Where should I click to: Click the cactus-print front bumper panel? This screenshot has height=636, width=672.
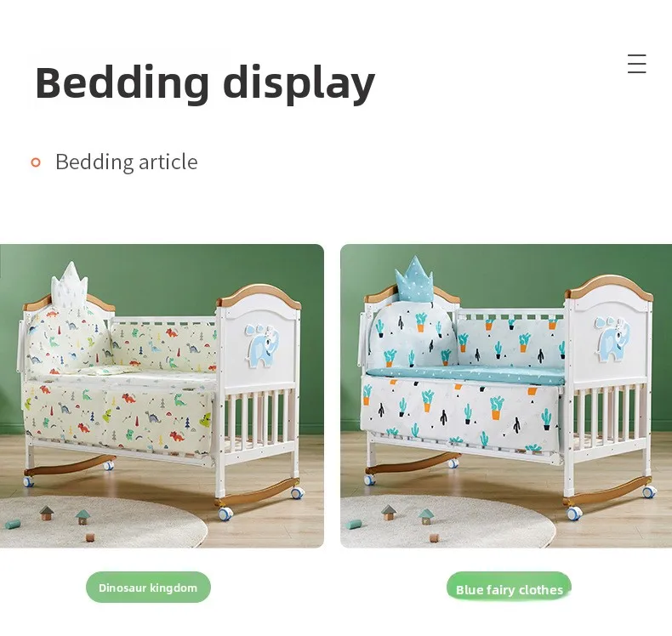(x=459, y=413)
